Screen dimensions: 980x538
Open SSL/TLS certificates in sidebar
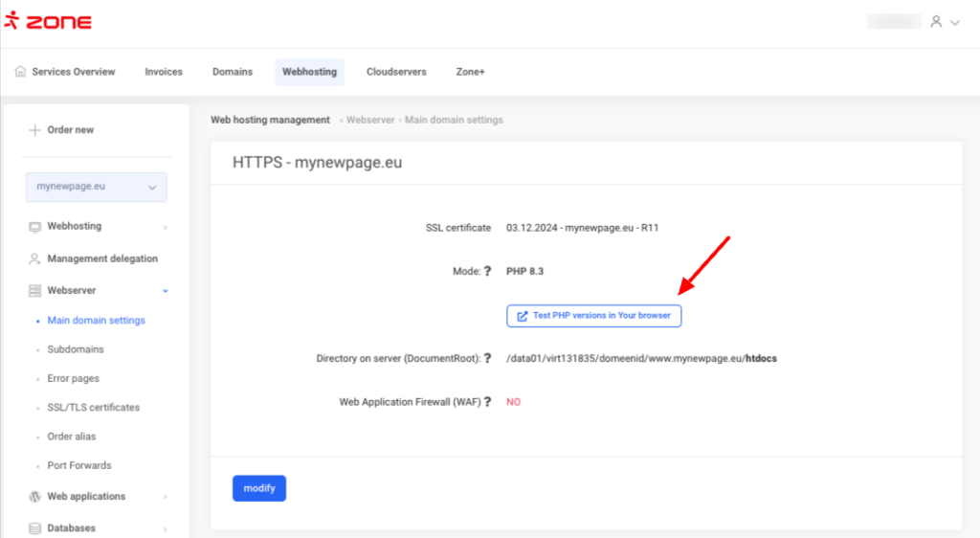click(93, 408)
